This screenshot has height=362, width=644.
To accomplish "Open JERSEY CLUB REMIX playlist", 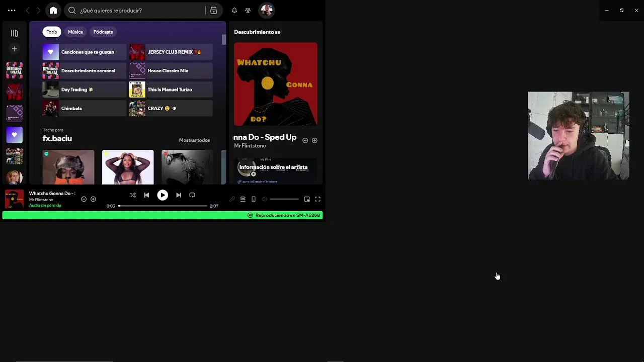I will click(x=171, y=52).
